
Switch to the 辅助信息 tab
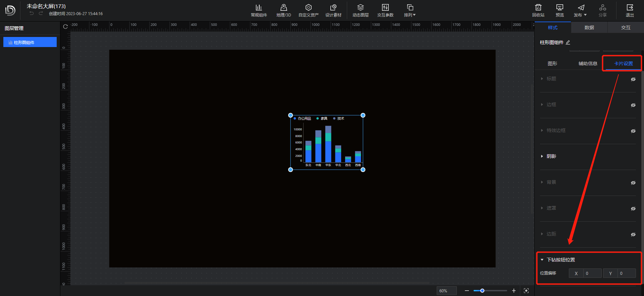(x=588, y=64)
